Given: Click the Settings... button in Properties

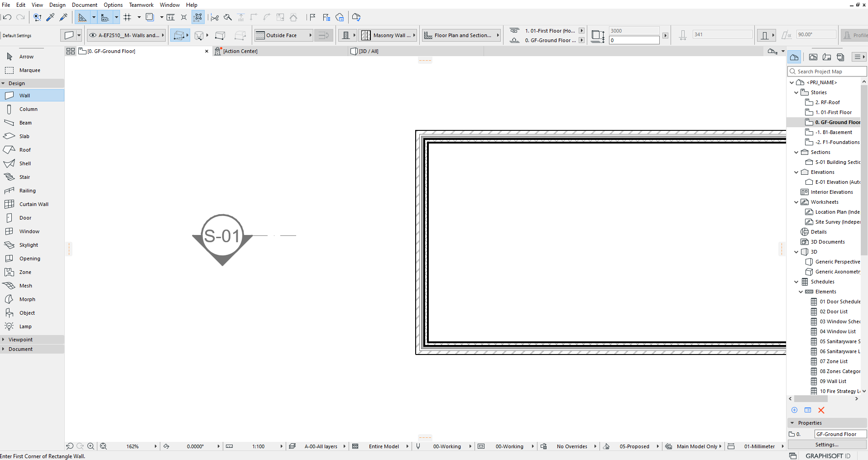Looking at the screenshot, I should click(x=827, y=445).
